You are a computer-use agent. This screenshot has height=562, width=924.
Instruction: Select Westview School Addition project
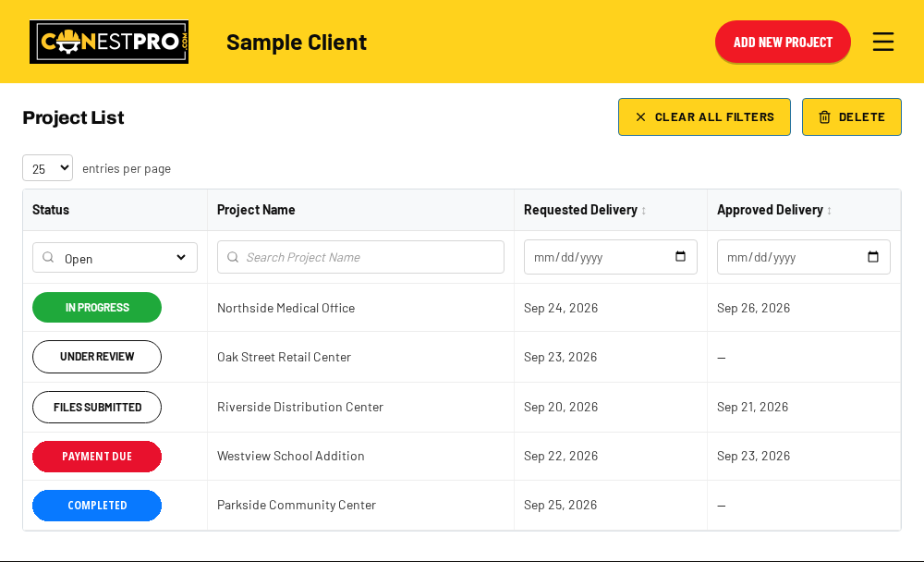click(x=290, y=456)
